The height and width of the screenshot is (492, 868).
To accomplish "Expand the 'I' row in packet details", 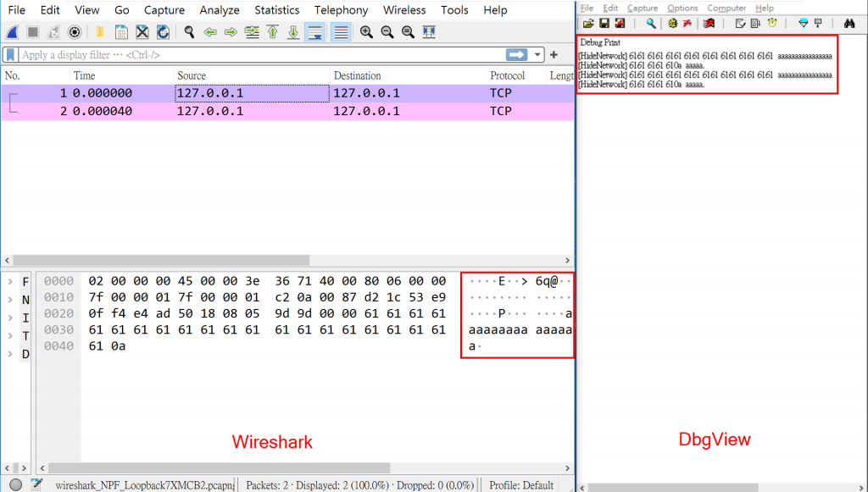I will [10, 318].
